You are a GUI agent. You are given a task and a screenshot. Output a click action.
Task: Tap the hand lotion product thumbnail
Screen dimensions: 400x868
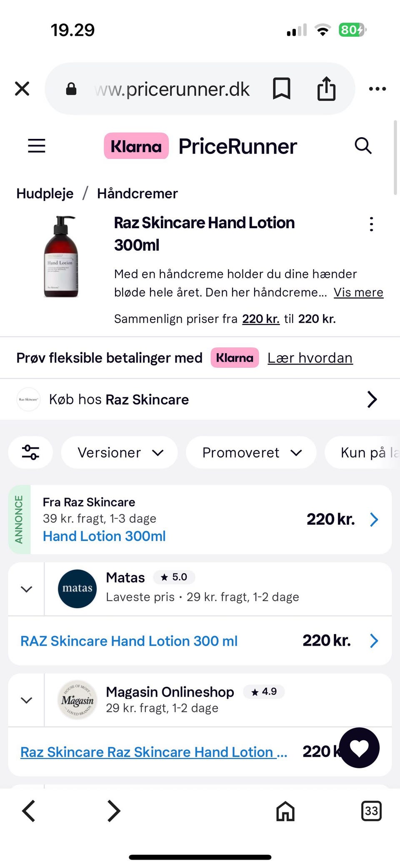point(61,257)
